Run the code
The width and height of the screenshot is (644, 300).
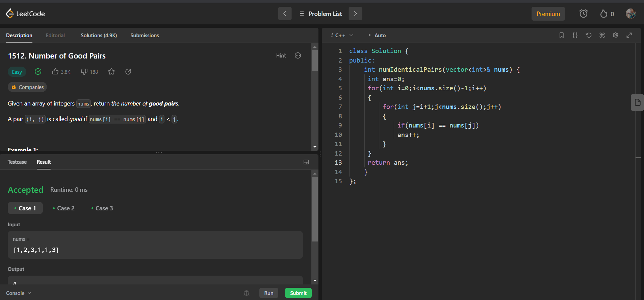click(269, 293)
